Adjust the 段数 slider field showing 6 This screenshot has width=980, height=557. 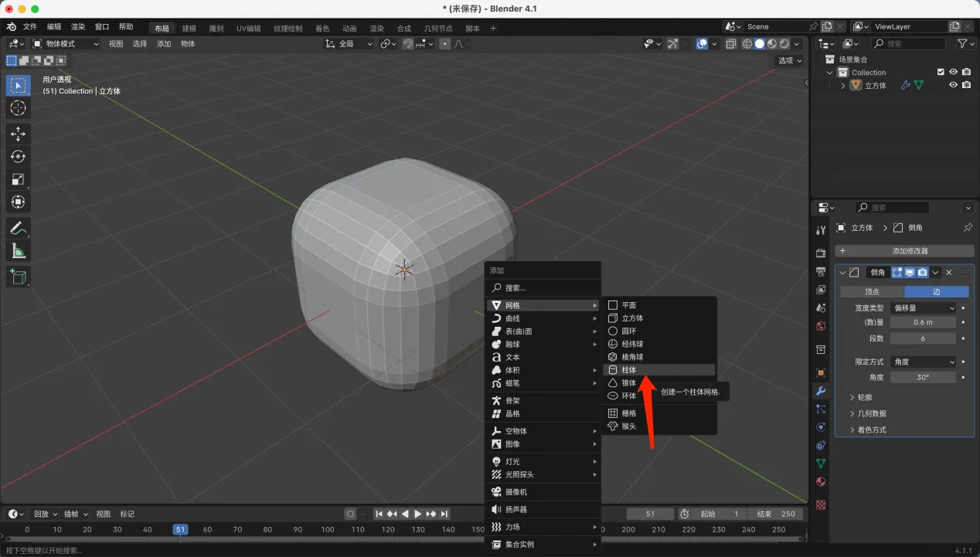(x=923, y=338)
